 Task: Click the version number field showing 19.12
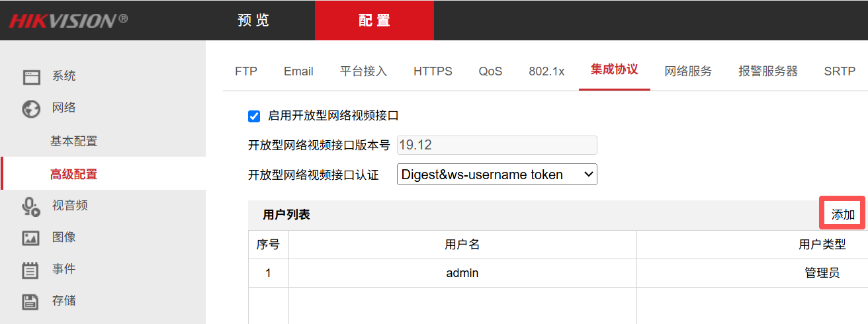pyautogui.click(x=497, y=145)
